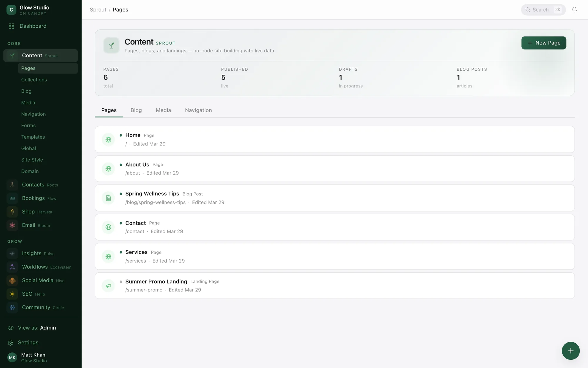588x368 pixels.
Task: Click the "/blog/spring-wellness-tips" path text
Action: 156,203
